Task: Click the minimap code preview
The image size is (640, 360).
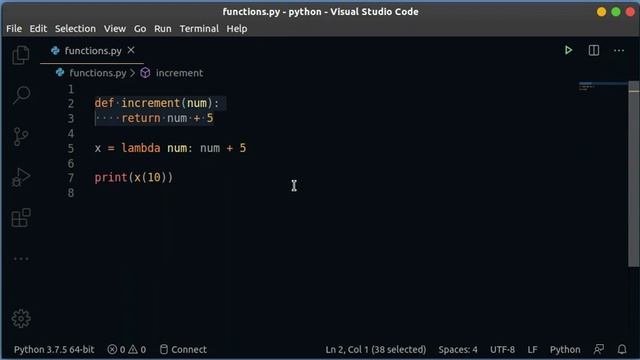Action: (x=603, y=87)
